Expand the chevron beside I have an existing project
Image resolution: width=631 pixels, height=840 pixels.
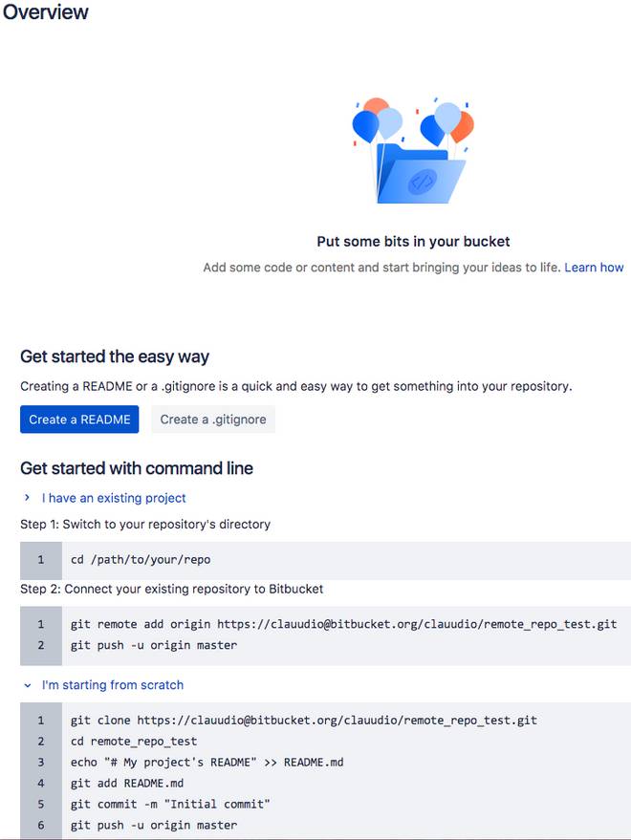point(27,498)
